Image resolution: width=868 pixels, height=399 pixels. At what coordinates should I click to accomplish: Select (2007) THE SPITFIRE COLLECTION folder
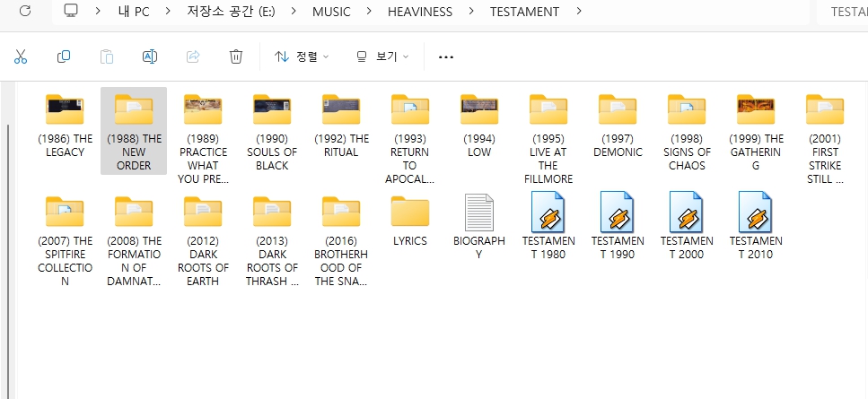tap(65, 240)
